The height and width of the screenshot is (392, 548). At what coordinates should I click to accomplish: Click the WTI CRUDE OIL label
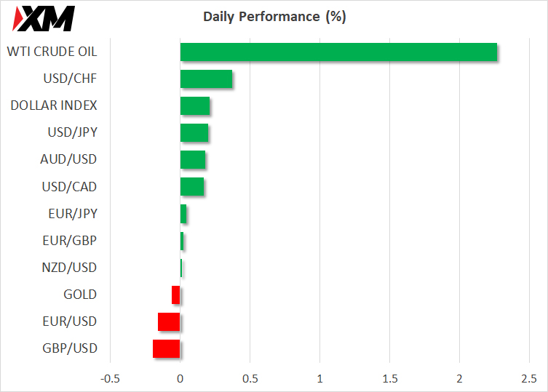52,52
